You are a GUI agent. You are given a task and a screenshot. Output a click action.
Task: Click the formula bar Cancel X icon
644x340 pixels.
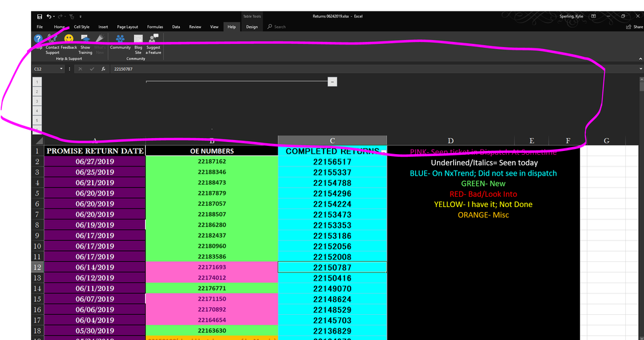pos(81,69)
